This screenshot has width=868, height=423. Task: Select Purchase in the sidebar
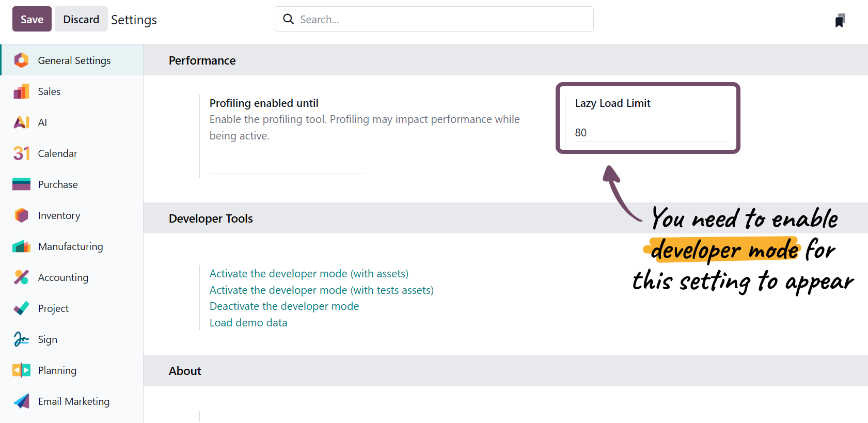(72, 184)
